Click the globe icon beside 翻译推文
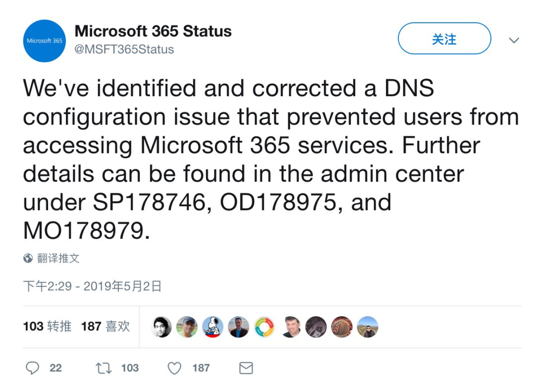 (x=28, y=258)
